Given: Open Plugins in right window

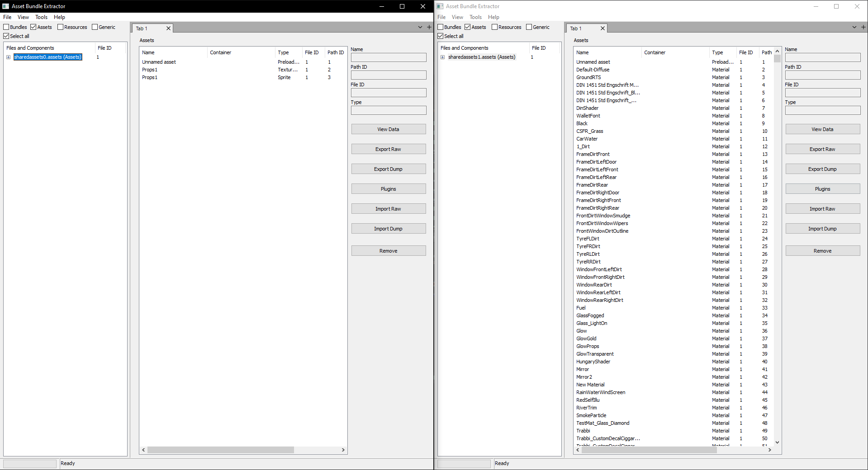Looking at the screenshot, I should [x=823, y=189].
